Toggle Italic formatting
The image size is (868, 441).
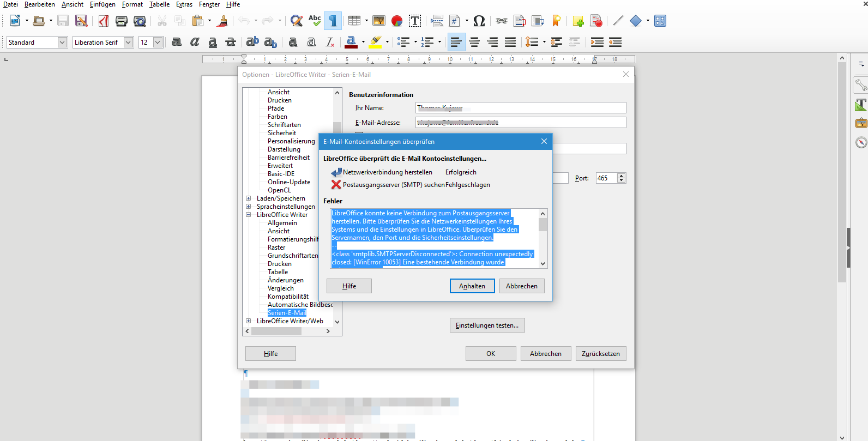point(195,42)
